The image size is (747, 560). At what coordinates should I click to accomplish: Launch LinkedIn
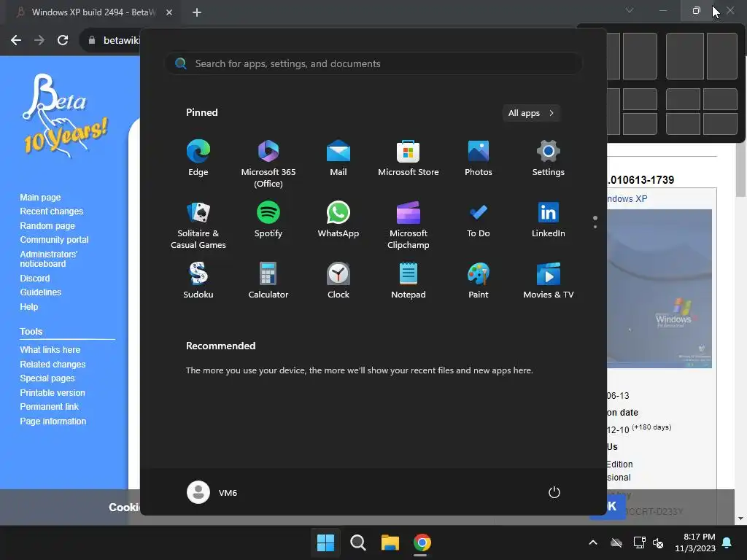click(549, 219)
